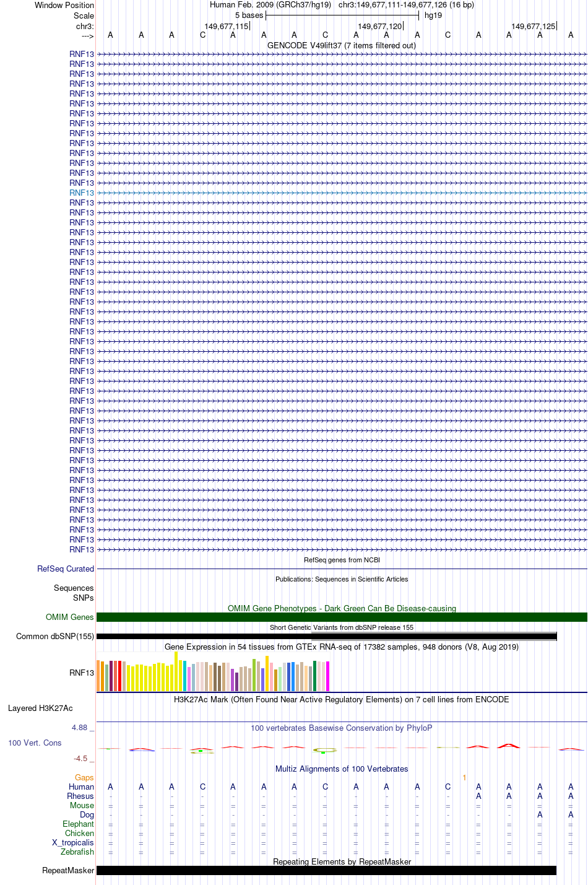The width and height of the screenshot is (588, 885).
Task: Click the -4.5 conservation axis value
Action: pyautogui.click(x=80, y=758)
